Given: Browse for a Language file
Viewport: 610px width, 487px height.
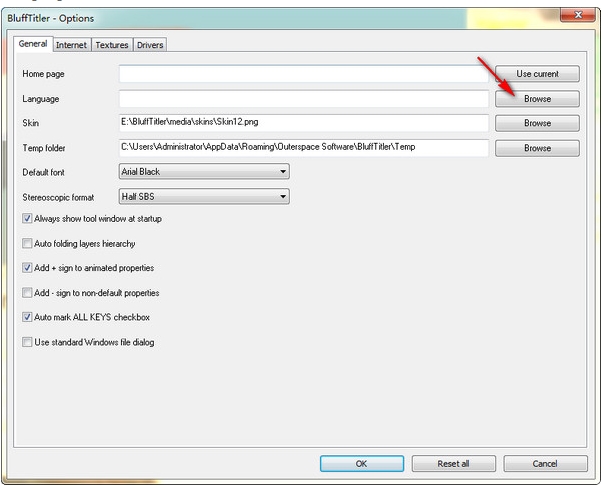Looking at the screenshot, I should tap(537, 99).
